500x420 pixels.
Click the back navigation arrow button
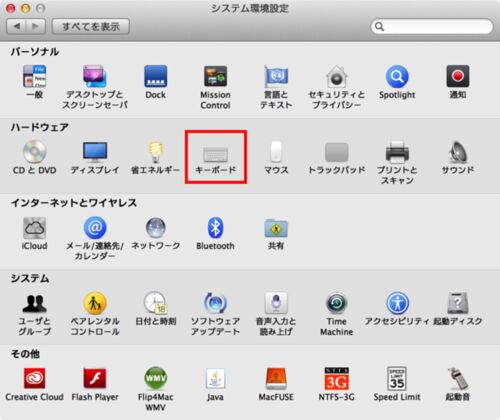[x=16, y=26]
